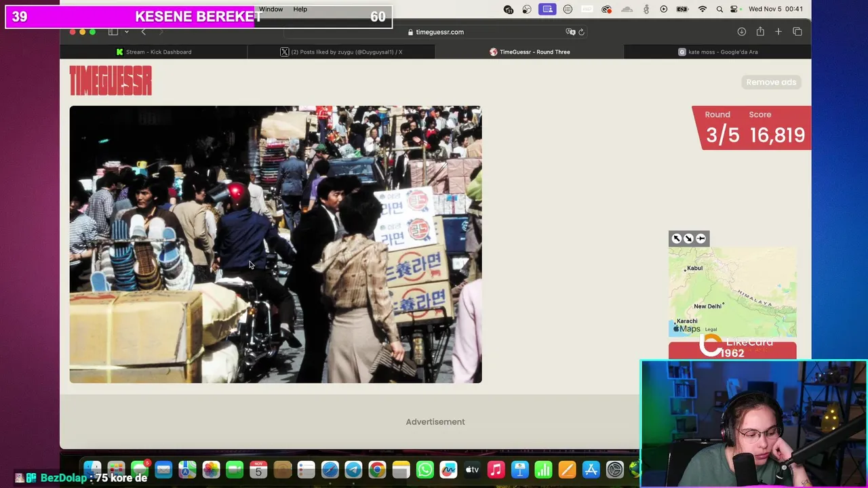
Task: Open Control Center in the menu bar
Action: [734, 9]
